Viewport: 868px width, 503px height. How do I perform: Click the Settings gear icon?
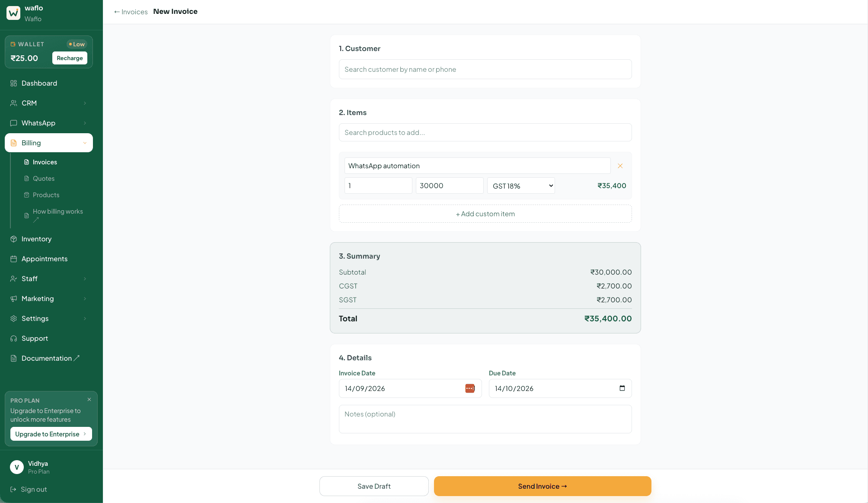pyautogui.click(x=14, y=318)
